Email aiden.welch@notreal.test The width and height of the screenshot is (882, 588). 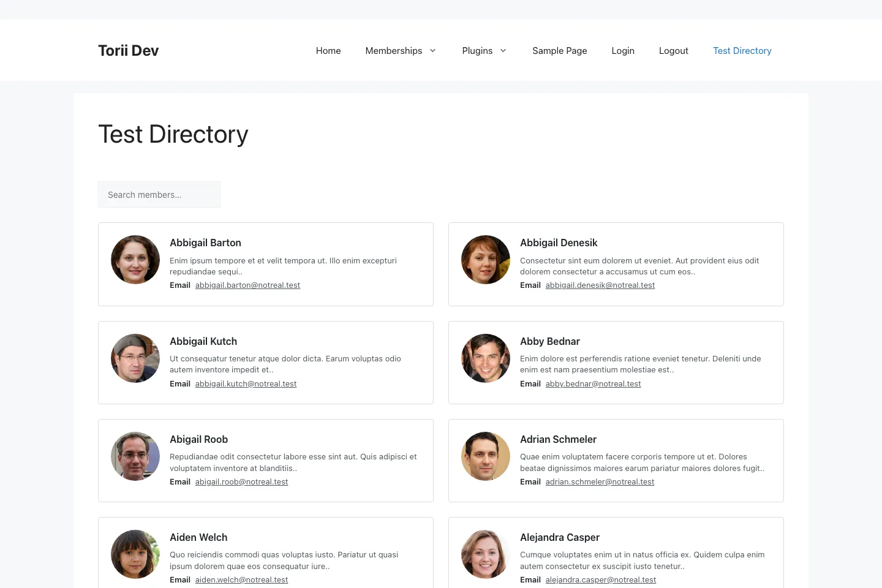click(x=241, y=580)
